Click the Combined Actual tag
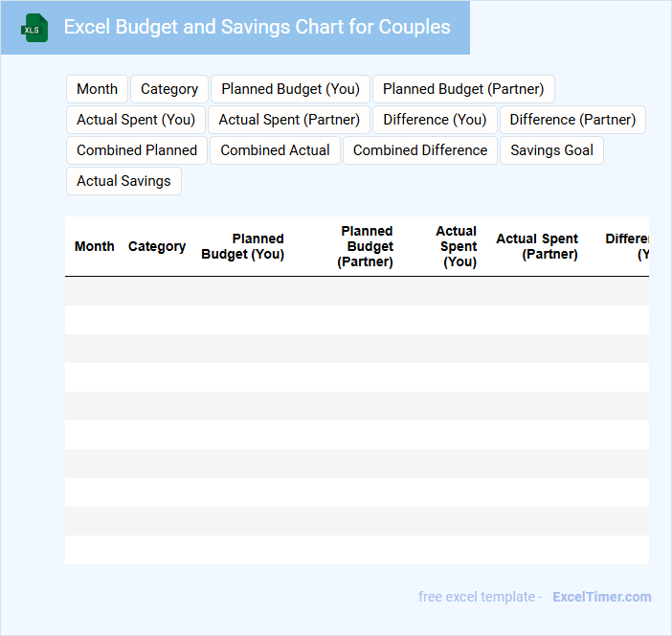This screenshot has height=636, width=672. 275,150
